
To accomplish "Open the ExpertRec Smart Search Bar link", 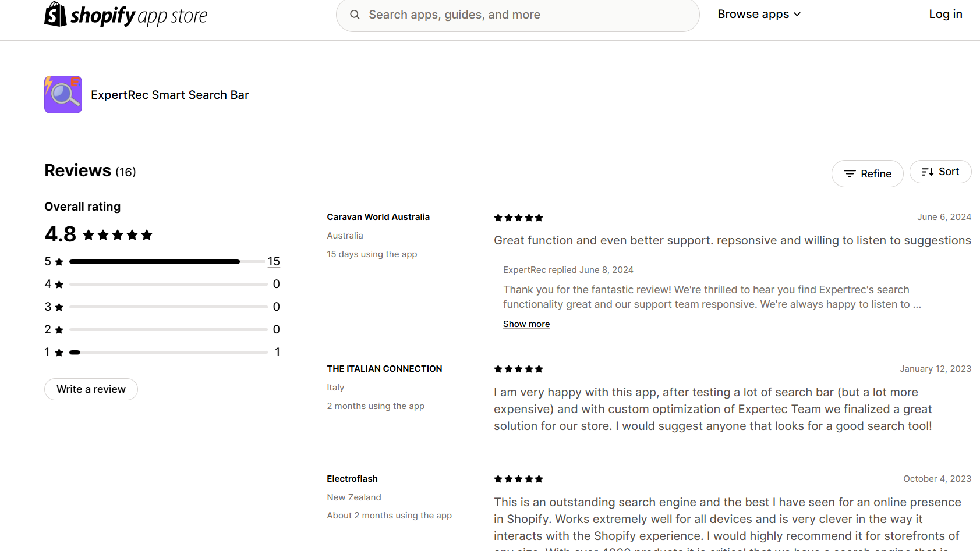I will [x=169, y=95].
